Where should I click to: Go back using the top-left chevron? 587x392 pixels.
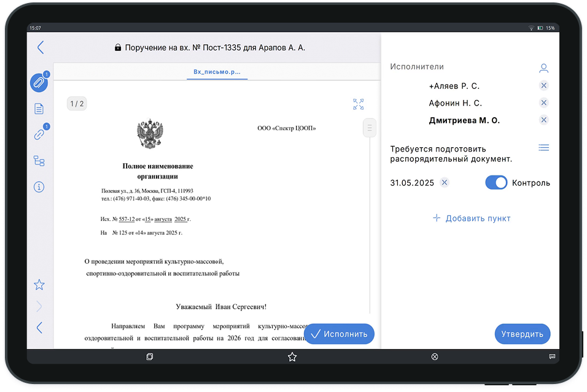tap(41, 47)
